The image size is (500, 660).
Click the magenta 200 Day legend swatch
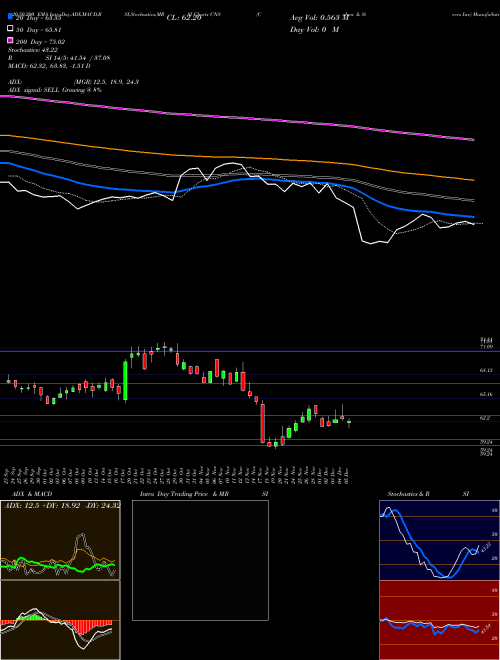point(10,41)
